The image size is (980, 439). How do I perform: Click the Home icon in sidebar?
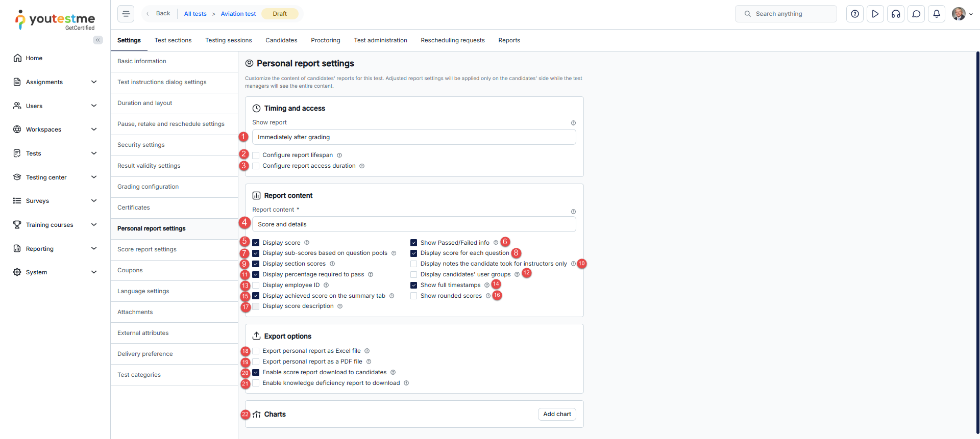pyautogui.click(x=17, y=58)
